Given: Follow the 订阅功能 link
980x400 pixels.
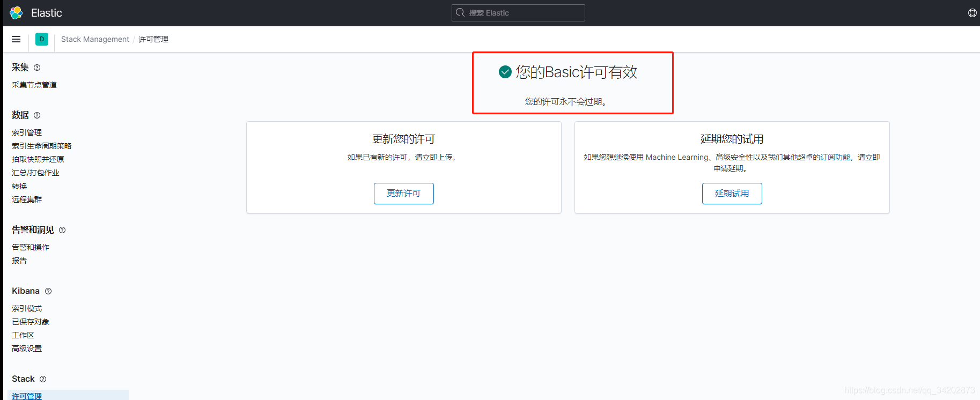Looking at the screenshot, I should pyautogui.click(x=835, y=157).
